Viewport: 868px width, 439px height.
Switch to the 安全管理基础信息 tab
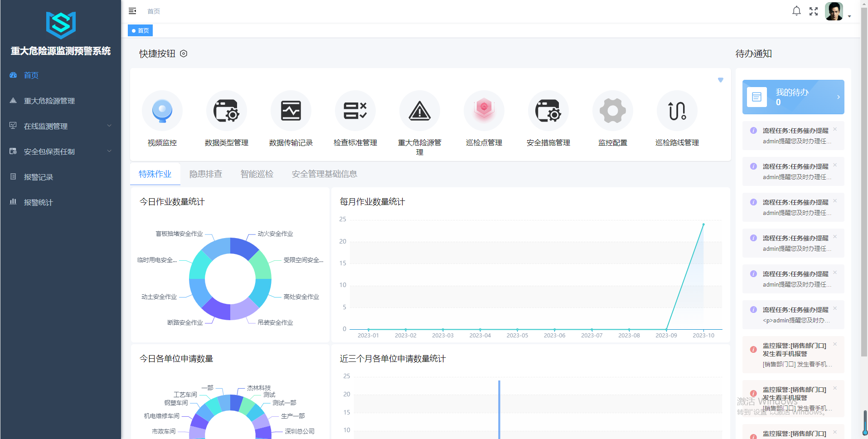(325, 174)
